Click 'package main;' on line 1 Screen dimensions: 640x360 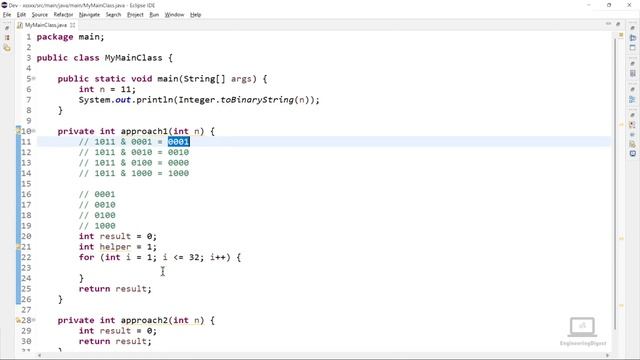[71, 37]
